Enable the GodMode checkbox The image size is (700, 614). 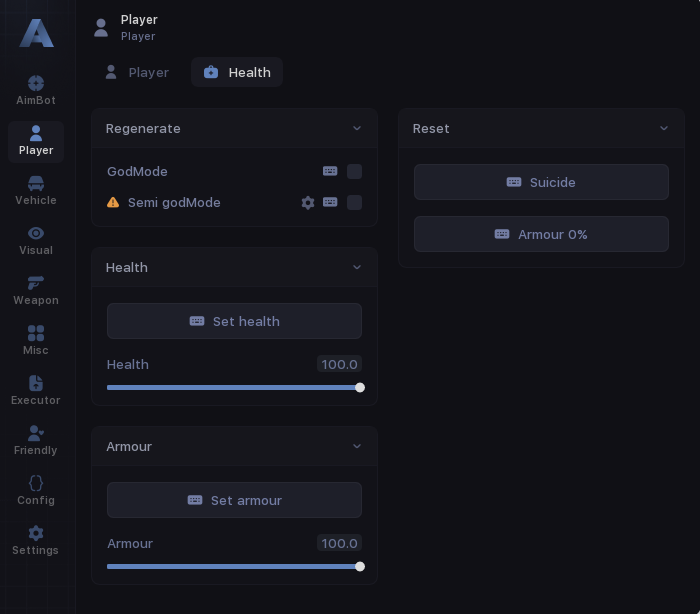(x=354, y=172)
